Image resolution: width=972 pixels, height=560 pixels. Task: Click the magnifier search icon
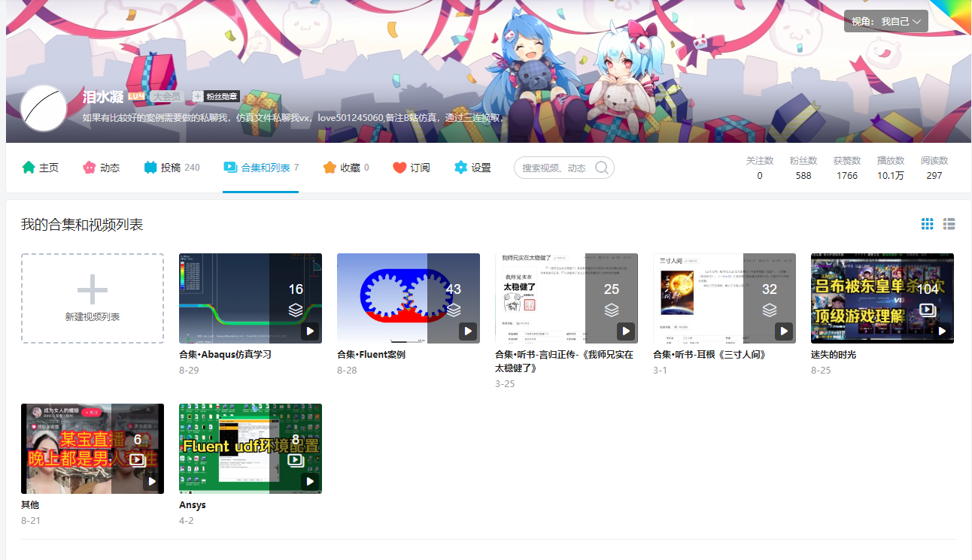click(x=602, y=168)
